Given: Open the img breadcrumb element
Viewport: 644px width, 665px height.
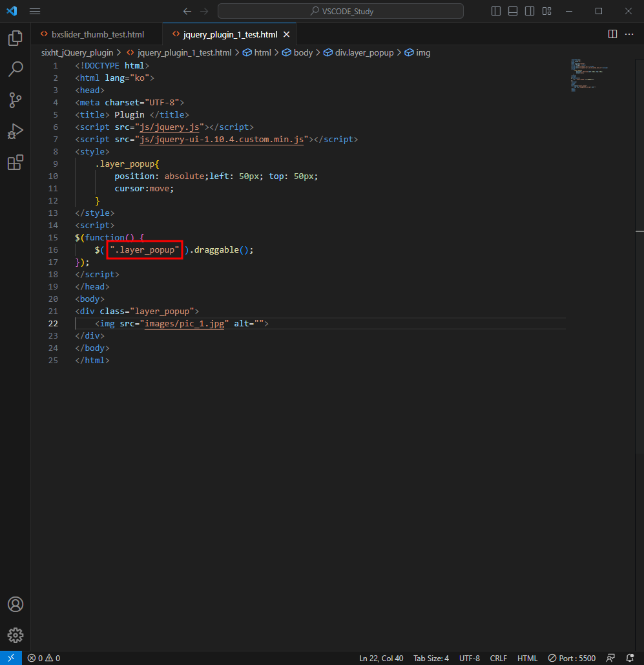Looking at the screenshot, I should [x=418, y=52].
